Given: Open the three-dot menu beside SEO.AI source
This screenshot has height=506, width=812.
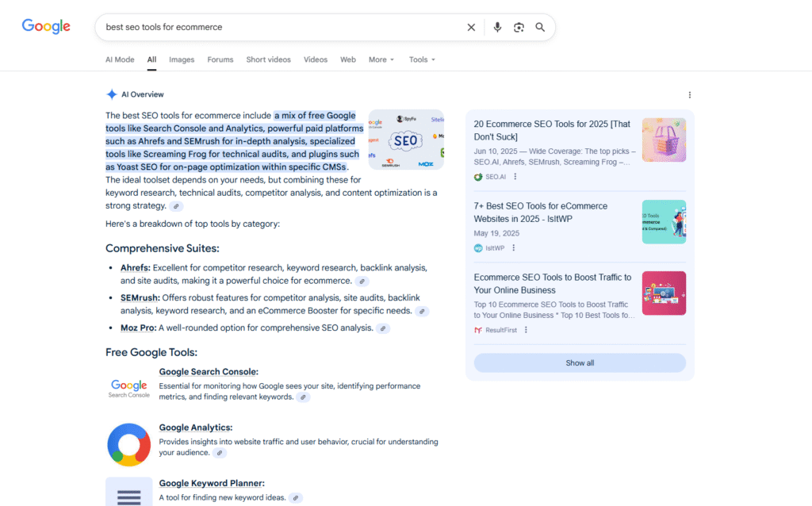Looking at the screenshot, I should 514,176.
